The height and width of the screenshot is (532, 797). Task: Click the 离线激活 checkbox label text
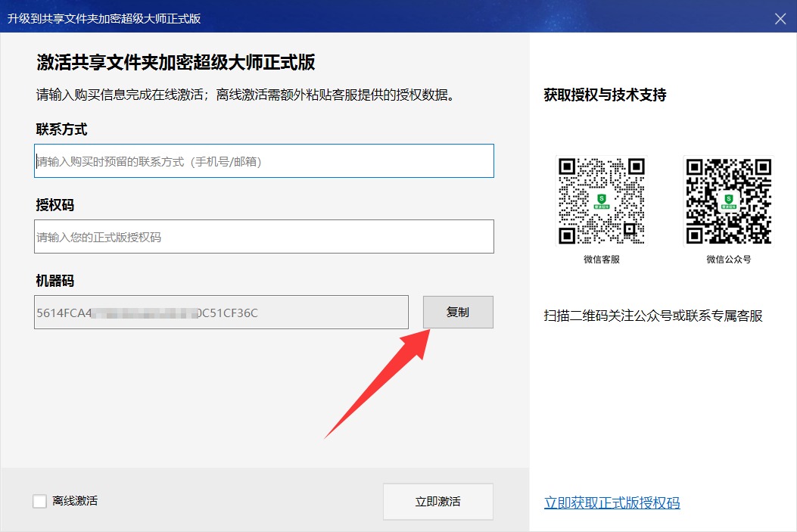click(75, 501)
